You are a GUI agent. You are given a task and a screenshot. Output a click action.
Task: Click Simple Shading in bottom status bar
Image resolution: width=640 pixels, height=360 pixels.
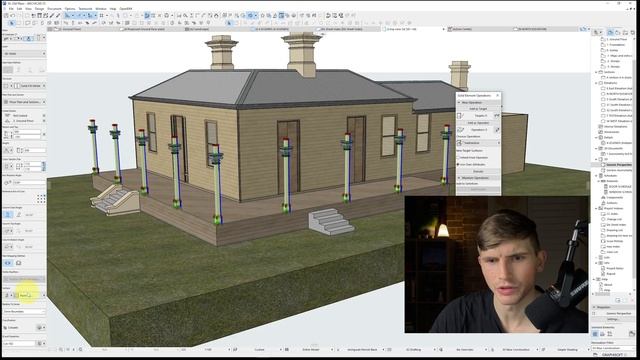(x=567, y=350)
